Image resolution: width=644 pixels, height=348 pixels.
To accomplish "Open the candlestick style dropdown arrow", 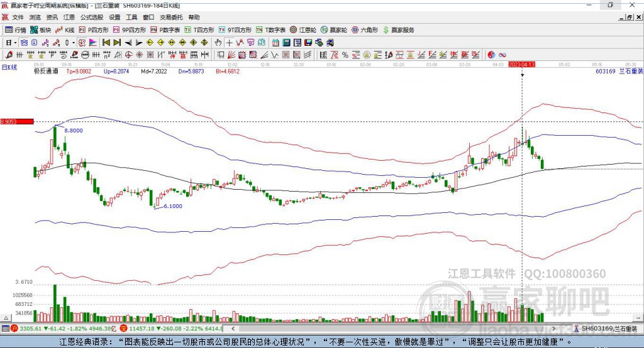I will tap(73, 43).
